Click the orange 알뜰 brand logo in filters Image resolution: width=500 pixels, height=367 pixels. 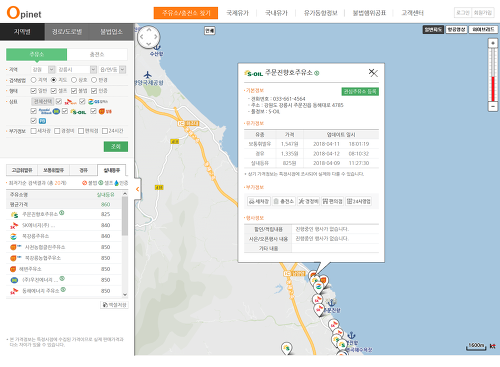(105, 111)
